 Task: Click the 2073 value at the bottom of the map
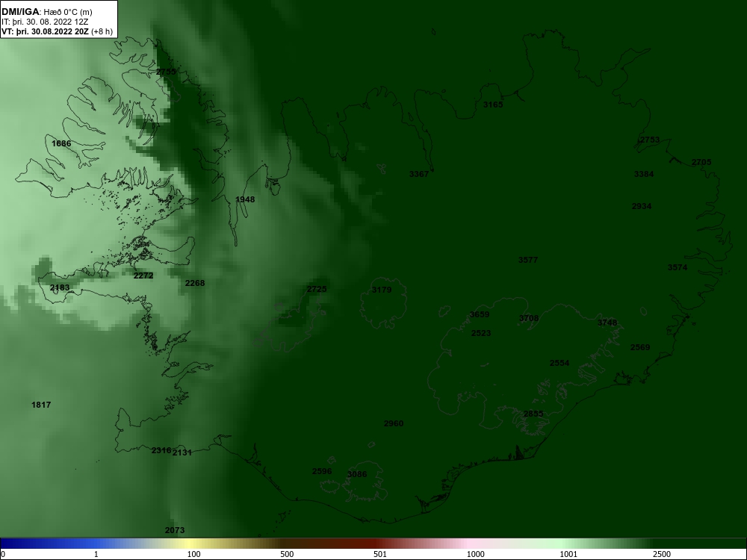[x=175, y=530]
